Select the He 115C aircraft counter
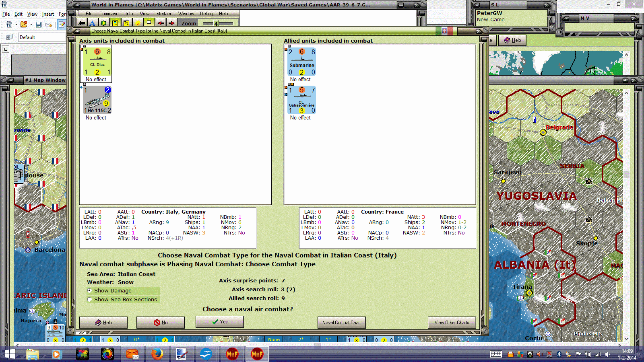 97,100
